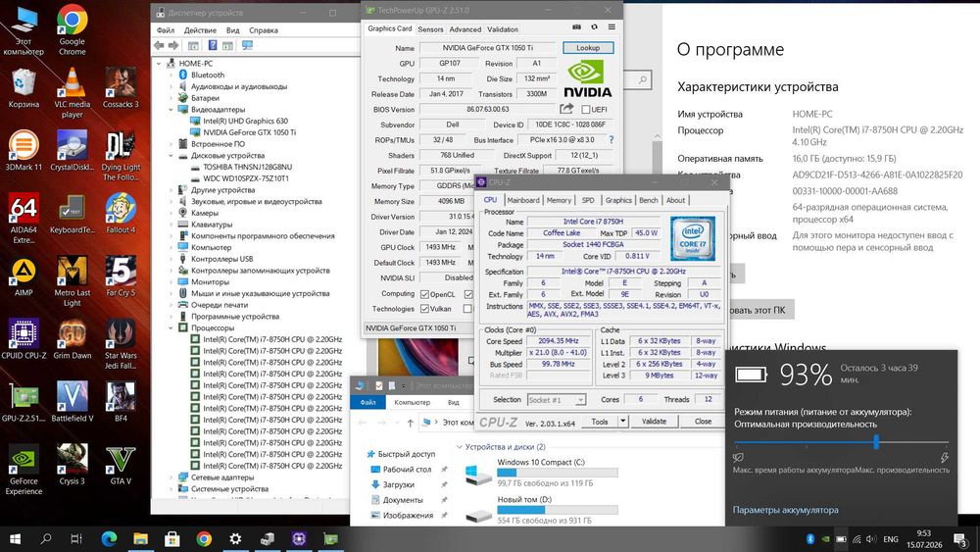The image size is (980, 552).
Task: Click Device Manager's back arrow toolbar icon
Action: 159,45
